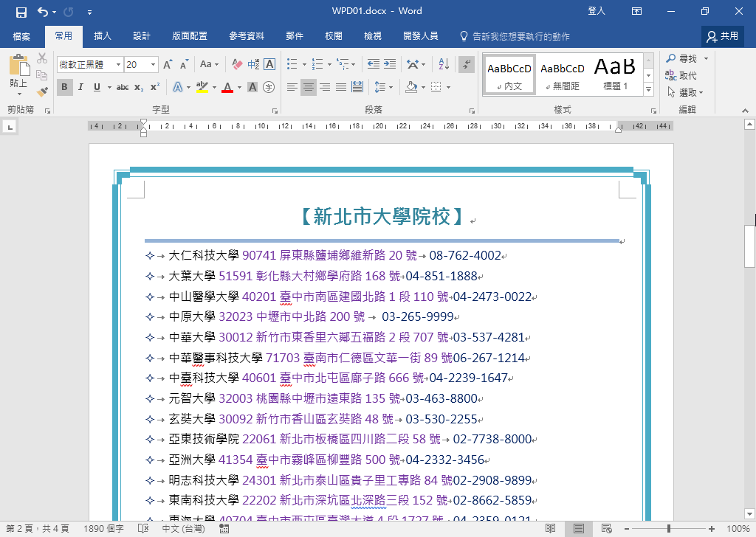The image size is (756, 537).
Task: Expand the numbering list dropdown
Action: click(x=329, y=64)
